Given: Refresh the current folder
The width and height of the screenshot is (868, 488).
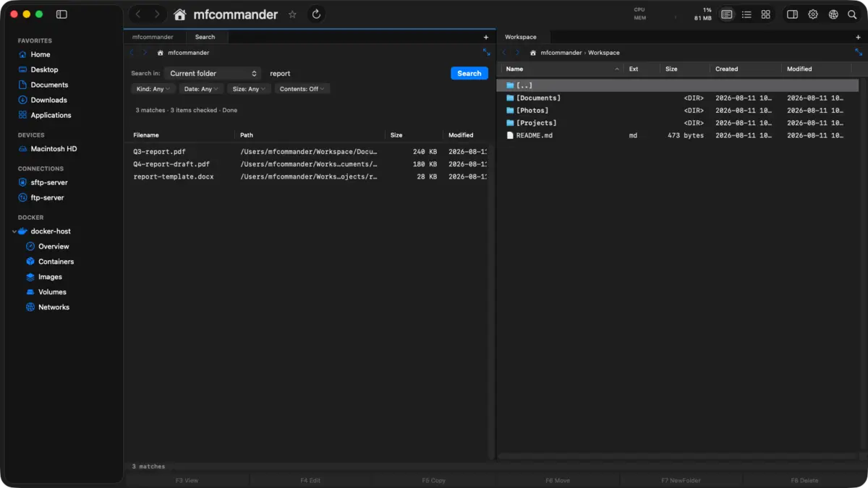Looking at the screenshot, I should [316, 14].
